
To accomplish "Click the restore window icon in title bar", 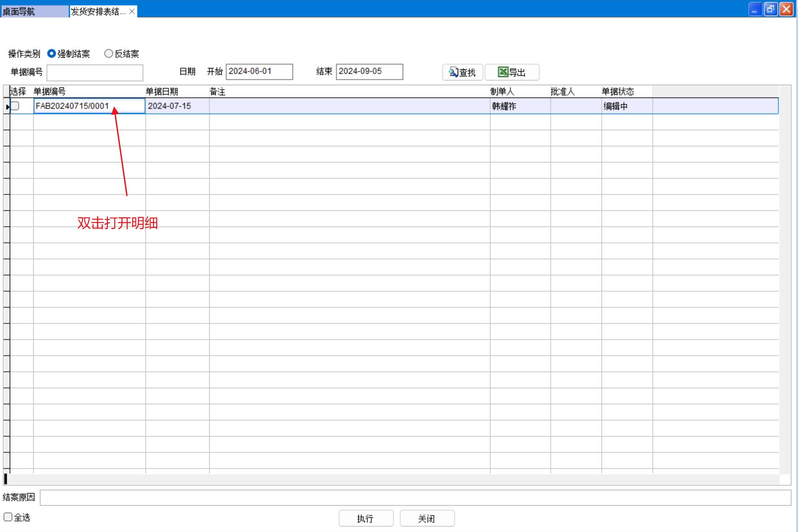I will click(x=771, y=9).
